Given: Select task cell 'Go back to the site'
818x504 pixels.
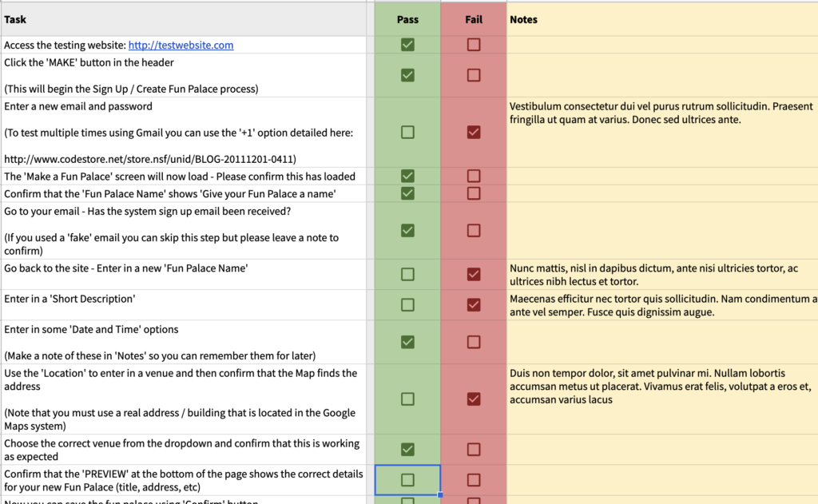Looking at the screenshot, I should point(184,275).
